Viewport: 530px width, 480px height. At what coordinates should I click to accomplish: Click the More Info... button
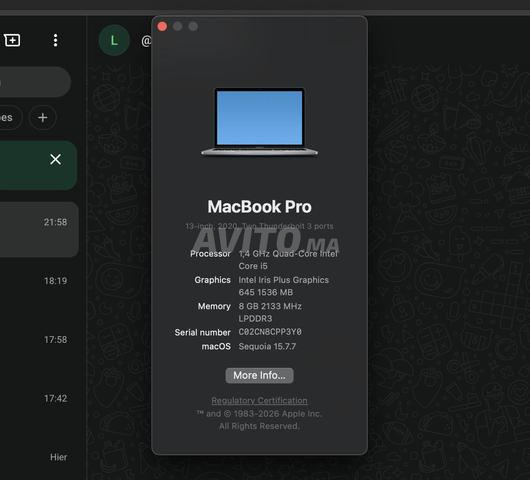point(260,375)
